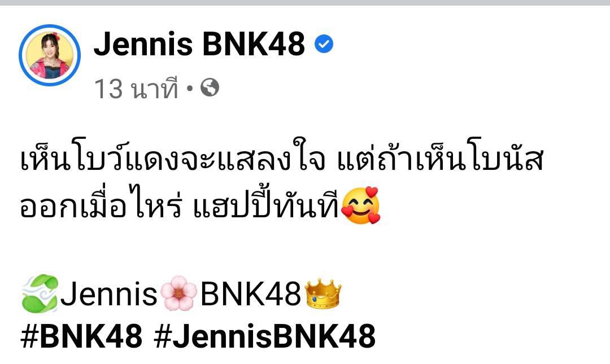Open the Jennis BNK48 profile picture
610x364 pixels.
click(x=50, y=55)
